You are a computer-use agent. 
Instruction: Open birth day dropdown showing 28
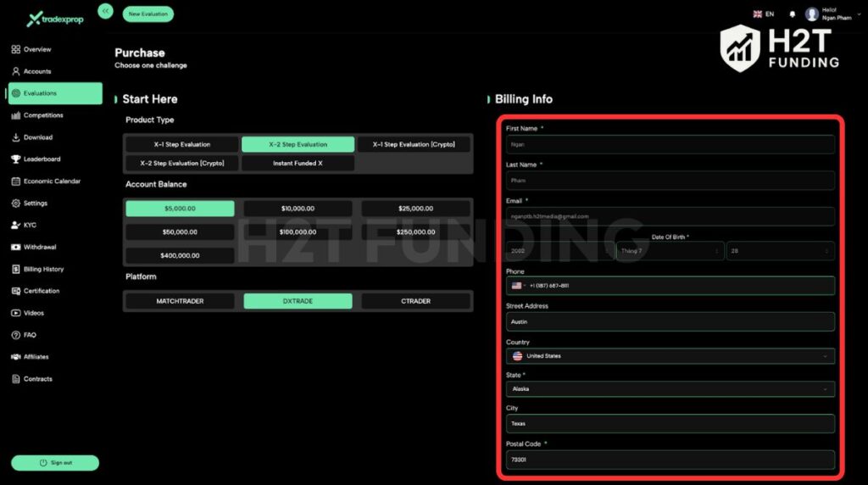780,251
